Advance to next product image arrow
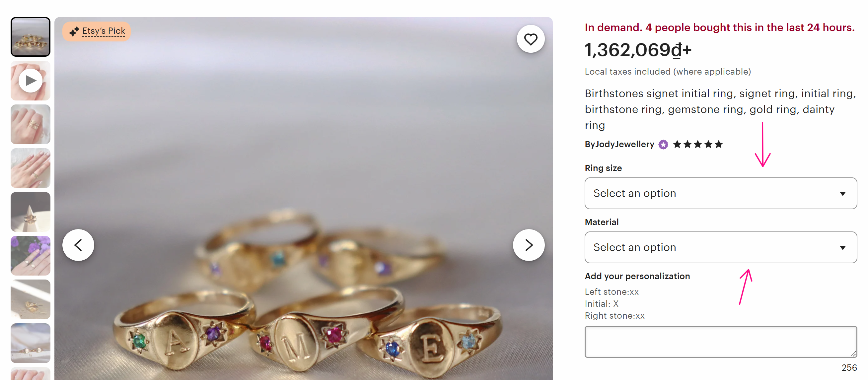Screen dimensions: 868x380 [x=528, y=245]
